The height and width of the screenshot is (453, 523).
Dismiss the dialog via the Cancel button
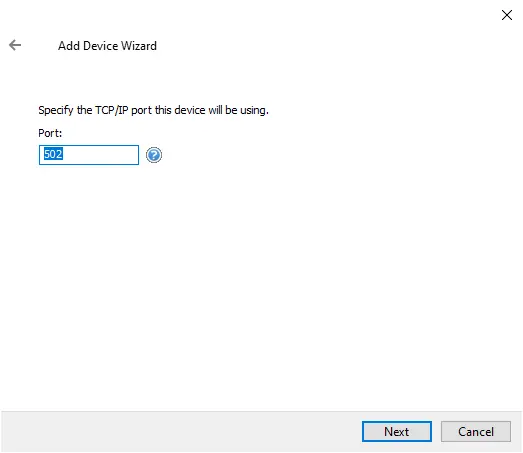tap(476, 431)
